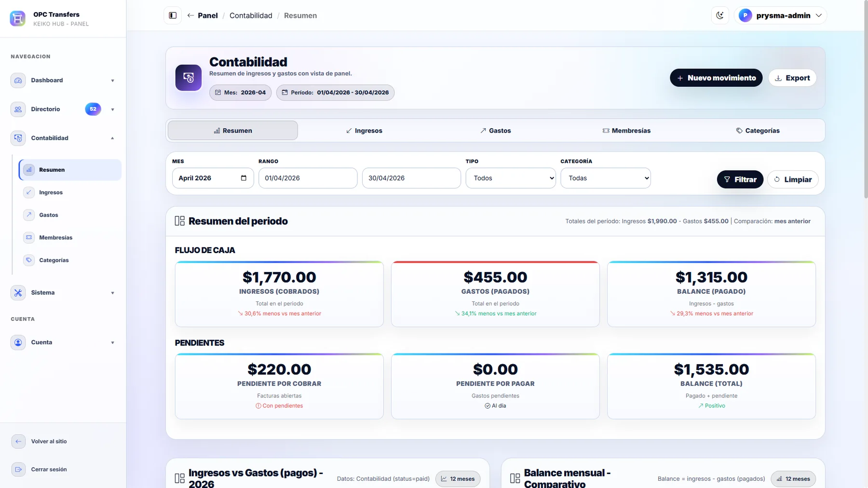The height and width of the screenshot is (488, 868).
Task: Click the back arrow beside Panel
Action: click(x=190, y=15)
